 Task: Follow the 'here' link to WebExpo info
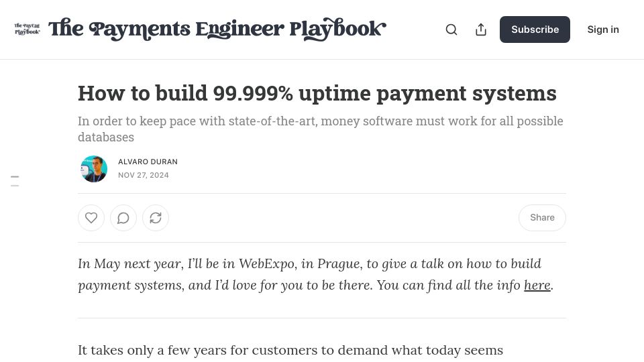(x=537, y=285)
